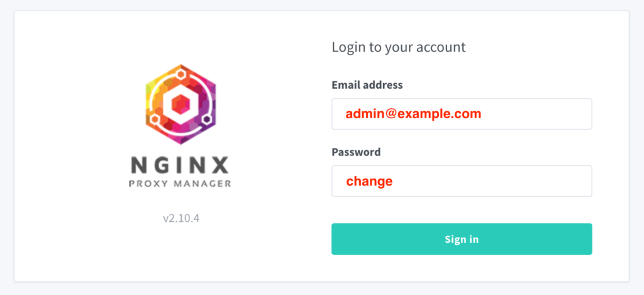Click the Password field label

(356, 152)
